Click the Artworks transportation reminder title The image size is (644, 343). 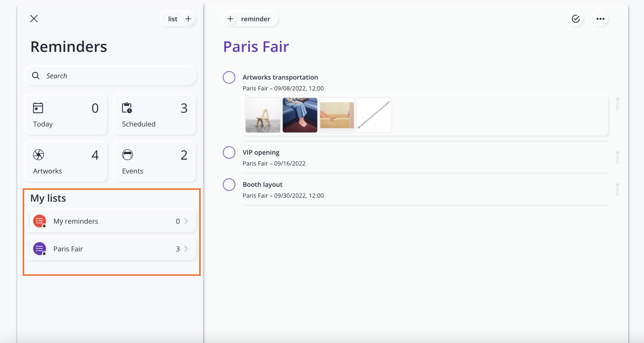(280, 77)
